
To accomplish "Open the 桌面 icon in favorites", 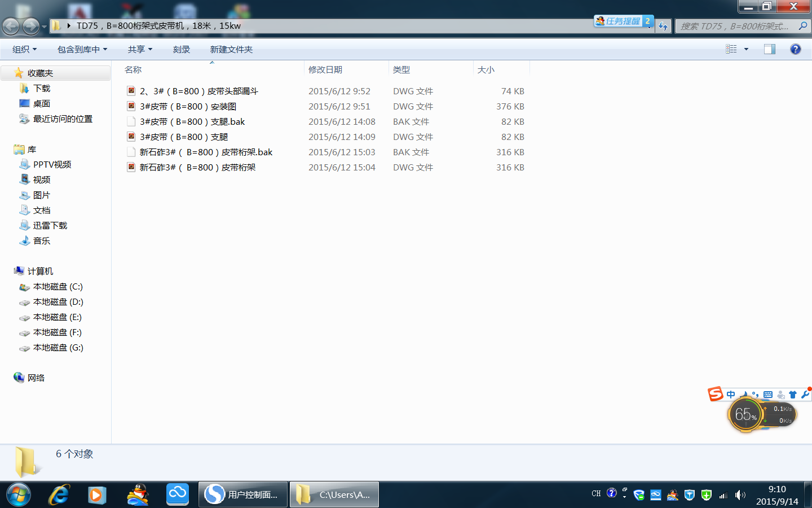I will (x=24, y=103).
